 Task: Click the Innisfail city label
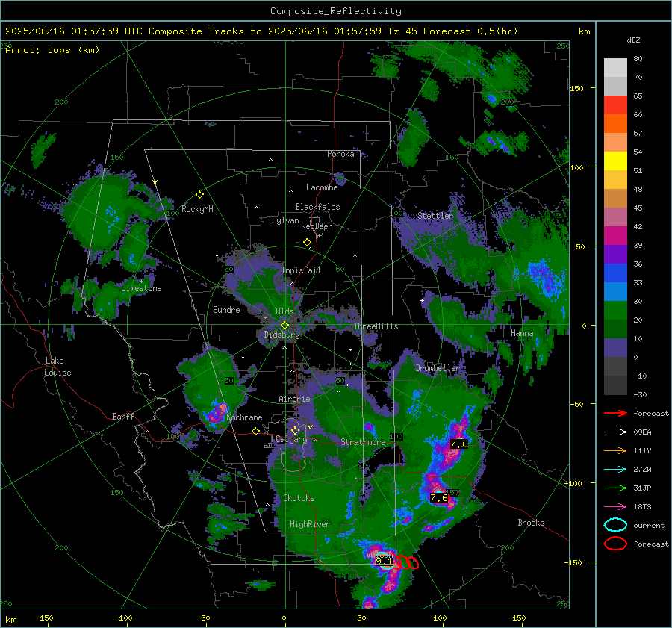click(x=302, y=270)
